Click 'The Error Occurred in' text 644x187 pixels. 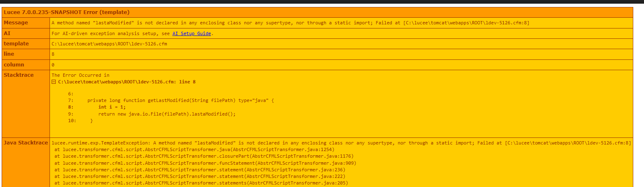coord(80,75)
